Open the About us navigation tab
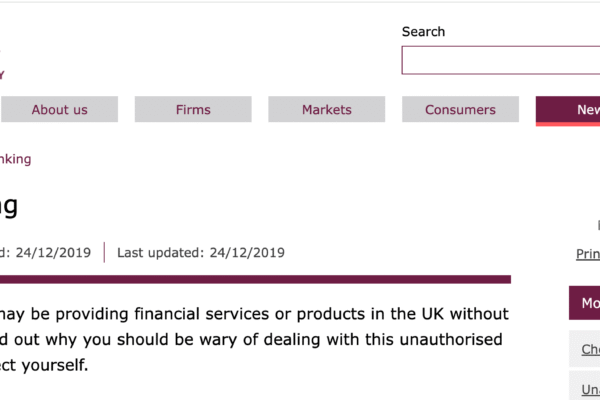This screenshot has height=400, width=600. pos(59,110)
